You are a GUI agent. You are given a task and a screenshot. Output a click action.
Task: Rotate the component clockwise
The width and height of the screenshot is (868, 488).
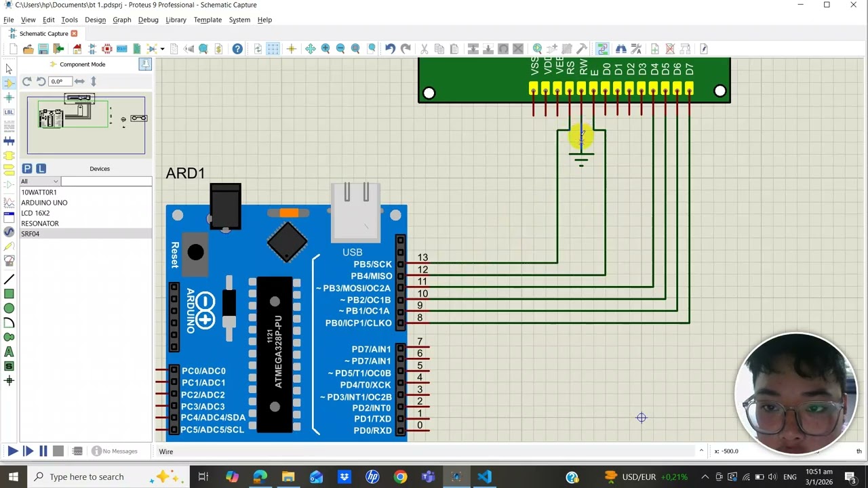pos(27,81)
